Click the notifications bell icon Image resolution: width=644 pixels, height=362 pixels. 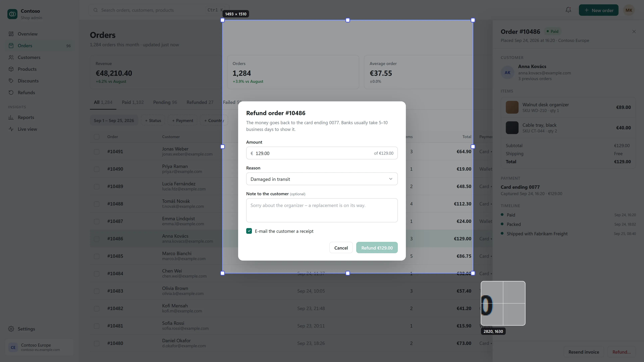568,10
